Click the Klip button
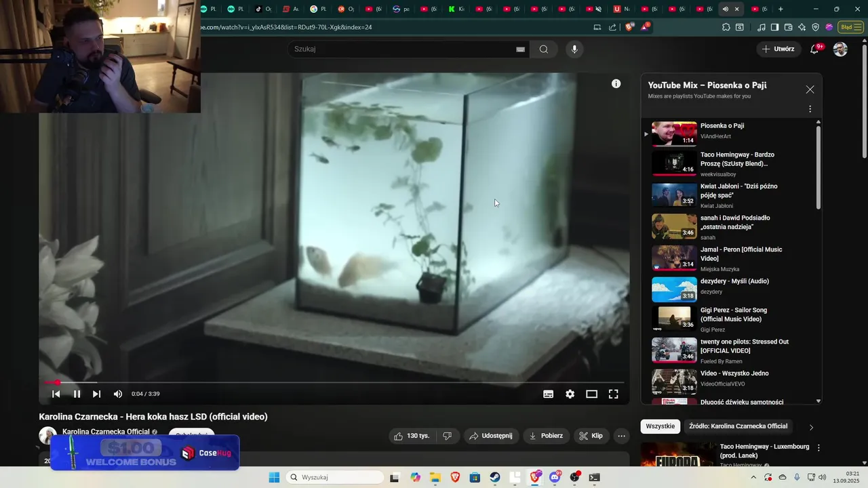Image resolution: width=868 pixels, height=488 pixels. point(591,436)
